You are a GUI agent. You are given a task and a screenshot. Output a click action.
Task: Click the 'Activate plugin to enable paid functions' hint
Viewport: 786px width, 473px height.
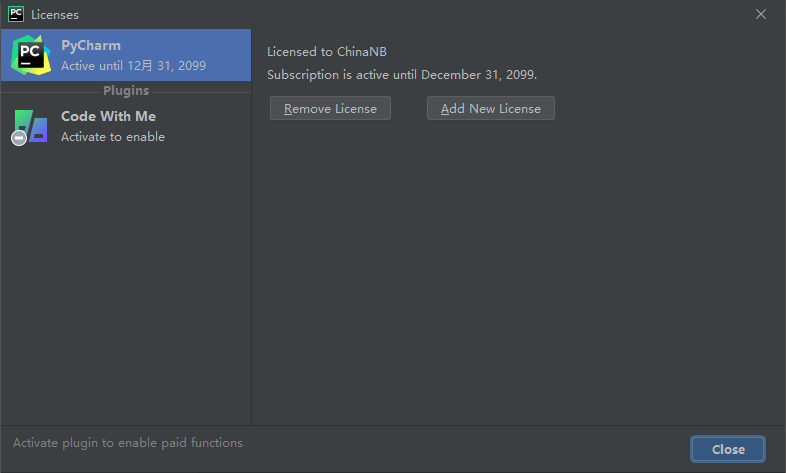pyautogui.click(x=128, y=443)
